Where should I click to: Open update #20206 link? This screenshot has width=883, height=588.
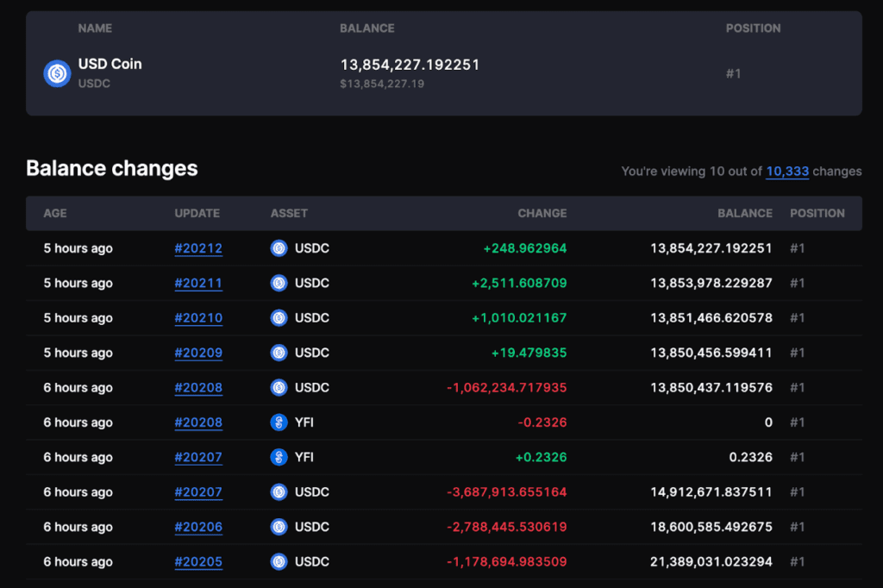coord(198,527)
